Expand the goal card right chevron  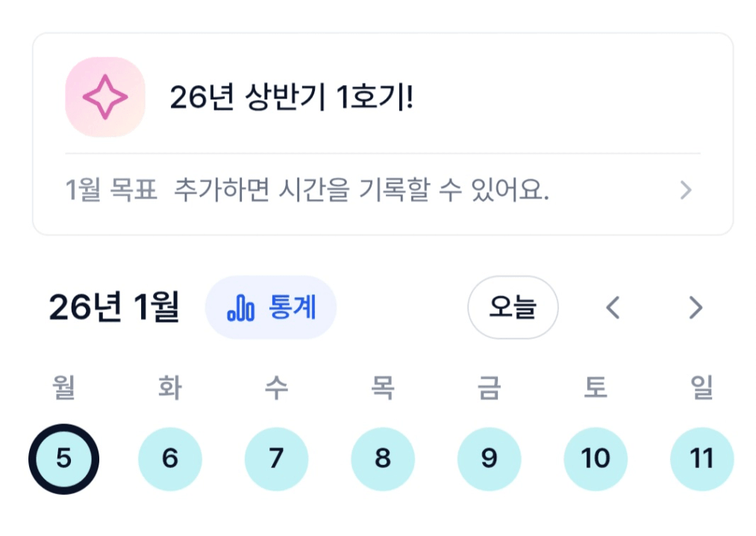(686, 191)
